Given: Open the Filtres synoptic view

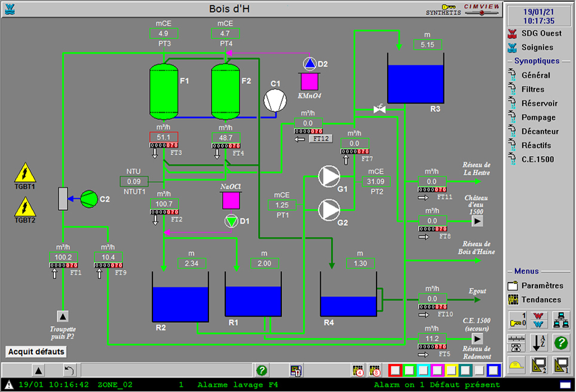Looking at the screenshot, I should (x=532, y=90).
